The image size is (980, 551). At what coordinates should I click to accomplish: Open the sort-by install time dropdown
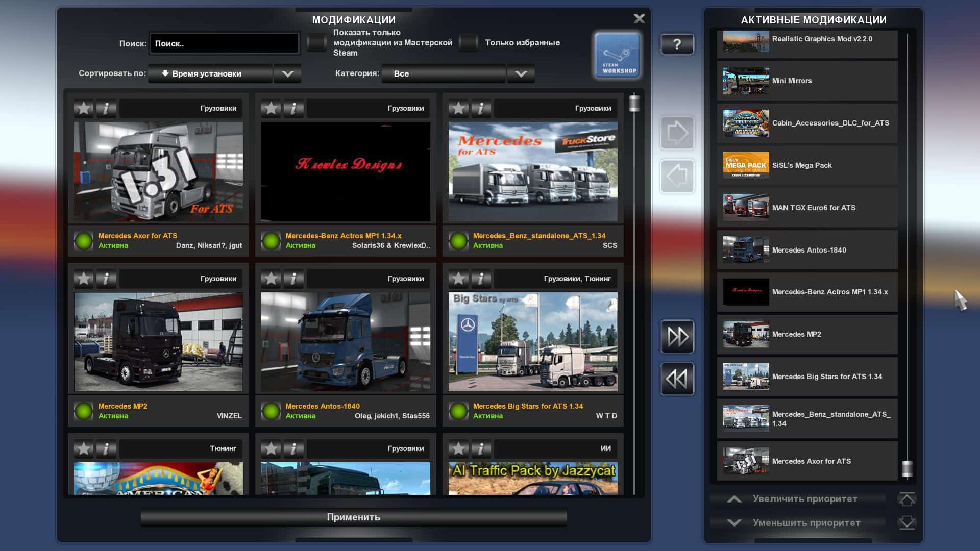pos(210,73)
